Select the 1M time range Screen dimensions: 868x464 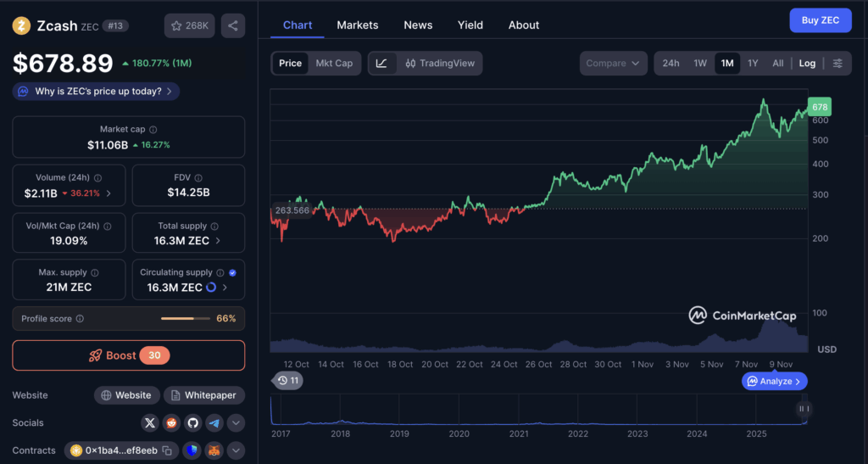[x=727, y=63]
